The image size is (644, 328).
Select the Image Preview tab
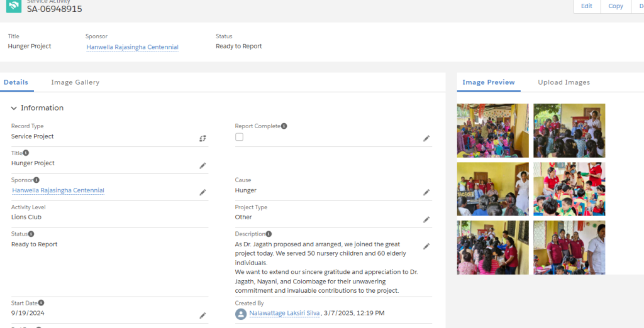tap(488, 82)
